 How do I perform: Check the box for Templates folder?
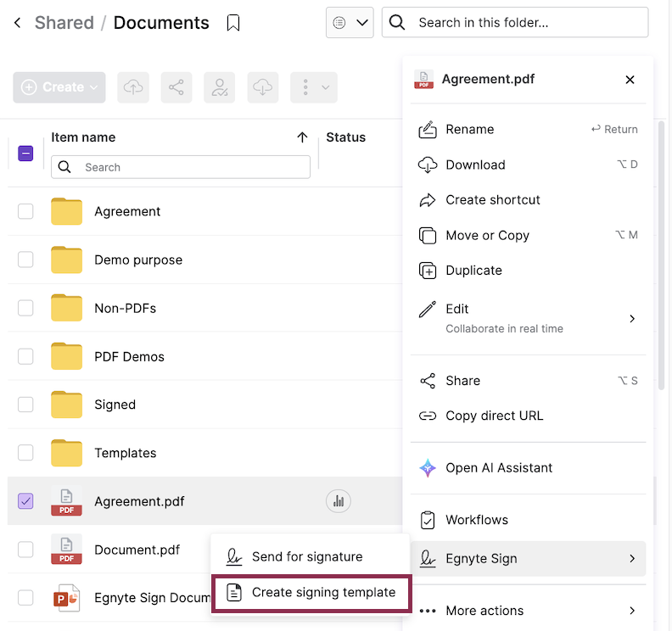[25, 453]
